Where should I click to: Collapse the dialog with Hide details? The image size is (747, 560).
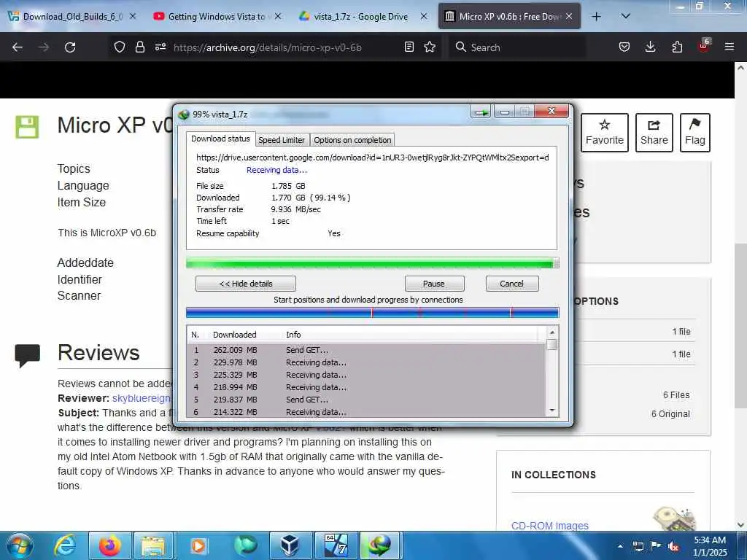pyautogui.click(x=246, y=284)
